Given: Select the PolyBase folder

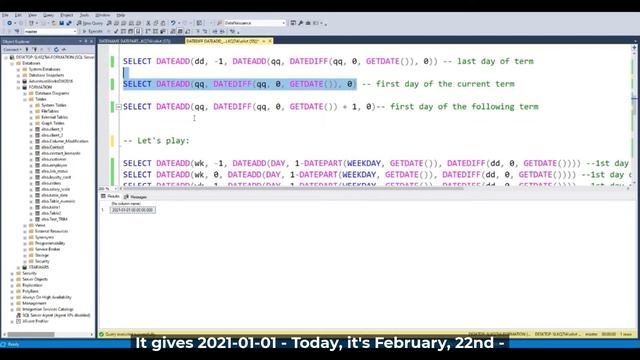Looking at the screenshot, I should point(30,291).
